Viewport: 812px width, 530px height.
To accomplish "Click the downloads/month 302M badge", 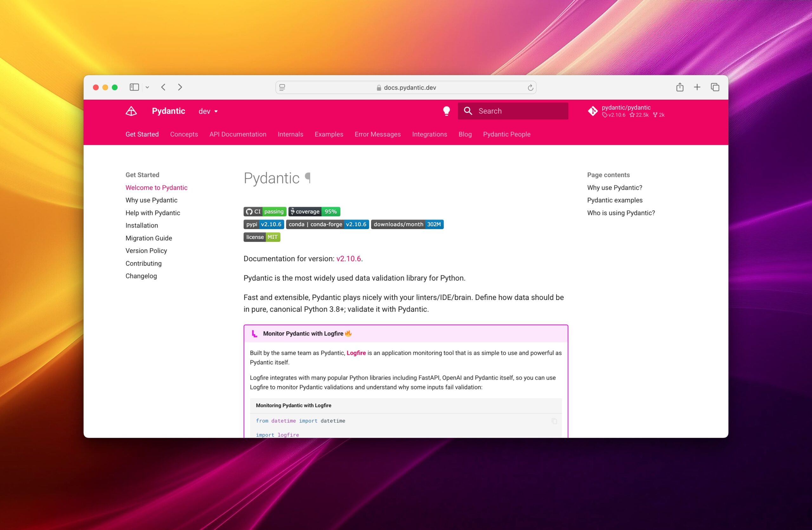I will click(x=407, y=224).
